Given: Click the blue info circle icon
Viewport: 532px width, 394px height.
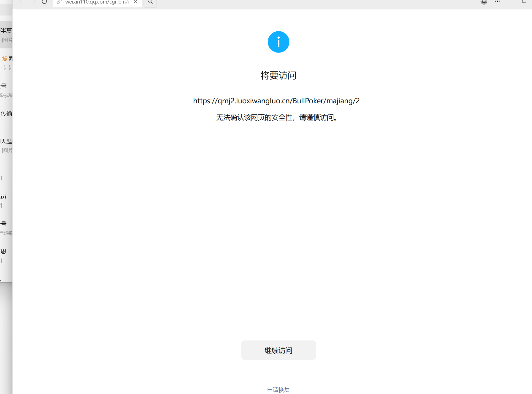Looking at the screenshot, I should (x=278, y=42).
